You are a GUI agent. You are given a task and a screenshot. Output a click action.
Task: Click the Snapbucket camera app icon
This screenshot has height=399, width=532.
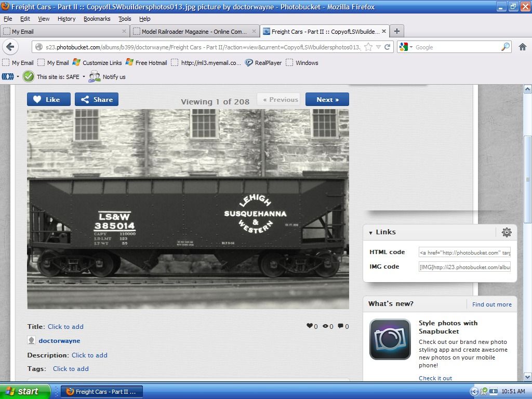pyautogui.click(x=390, y=339)
